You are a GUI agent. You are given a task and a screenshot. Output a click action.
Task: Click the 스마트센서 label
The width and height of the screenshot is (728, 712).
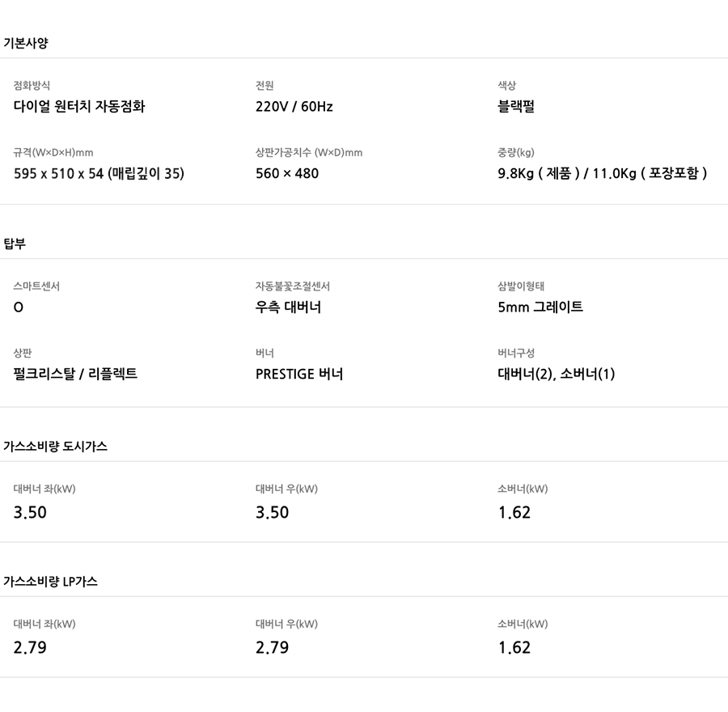pyautogui.click(x=36, y=286)
